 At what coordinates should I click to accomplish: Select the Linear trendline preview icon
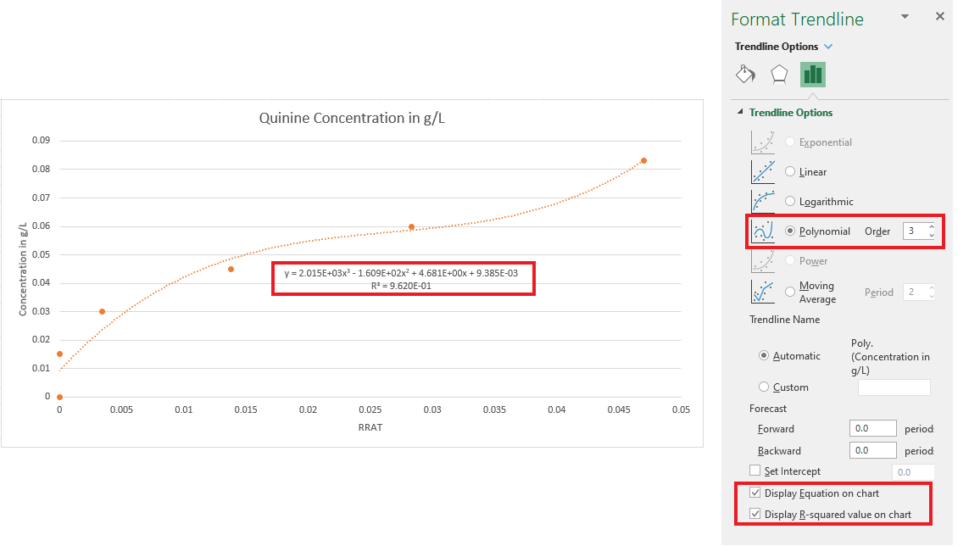(x=762, y=171)
